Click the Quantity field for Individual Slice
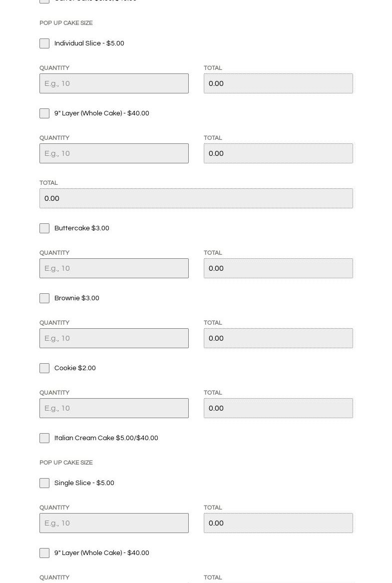Screen dimensions: 392x583 114,83
